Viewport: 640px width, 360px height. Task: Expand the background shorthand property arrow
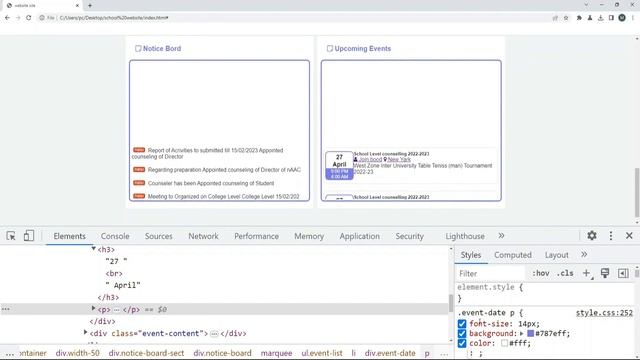(522, 333)
